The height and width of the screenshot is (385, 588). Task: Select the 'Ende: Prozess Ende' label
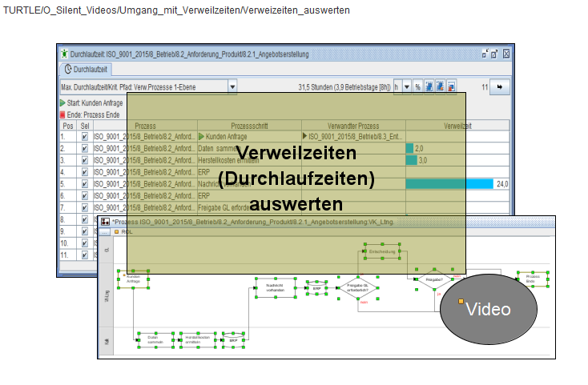tap(94, 114)
